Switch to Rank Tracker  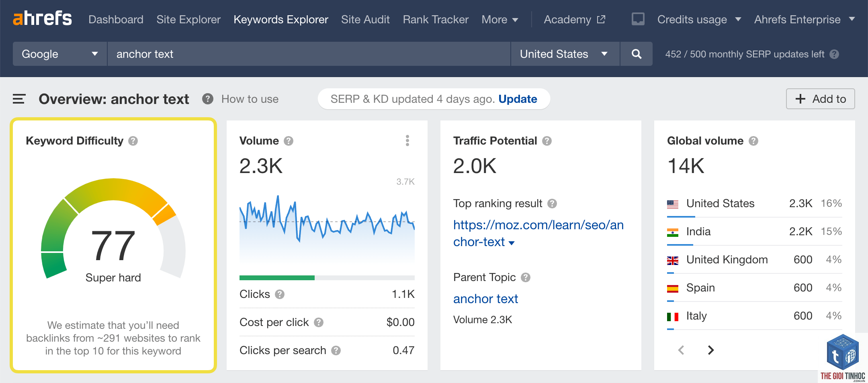[x=436, y=19]
